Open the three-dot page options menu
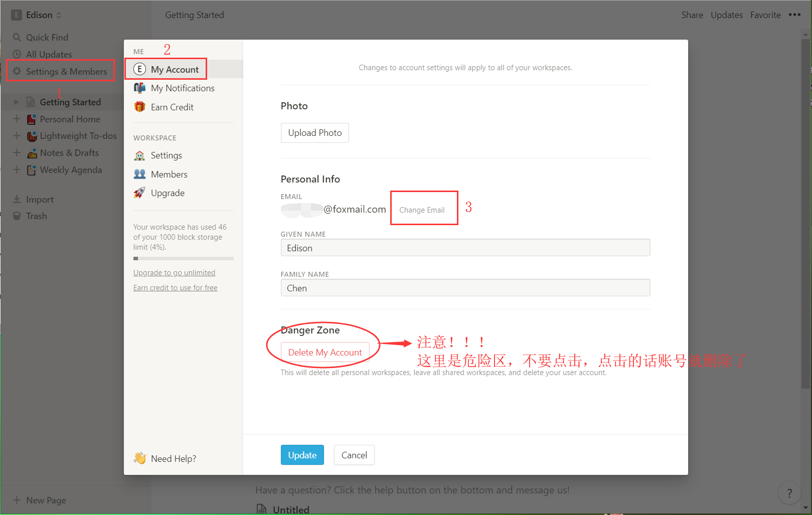 794,15
